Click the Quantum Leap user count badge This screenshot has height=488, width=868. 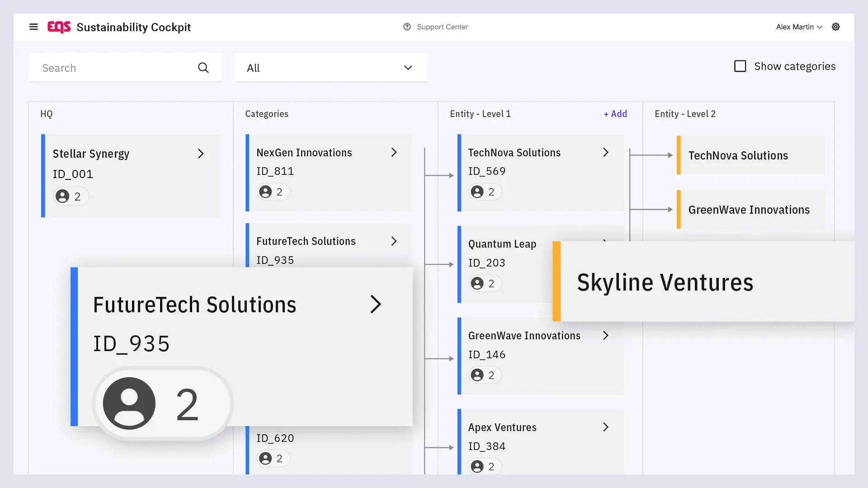pyautogui.click(x=486, y=283)
